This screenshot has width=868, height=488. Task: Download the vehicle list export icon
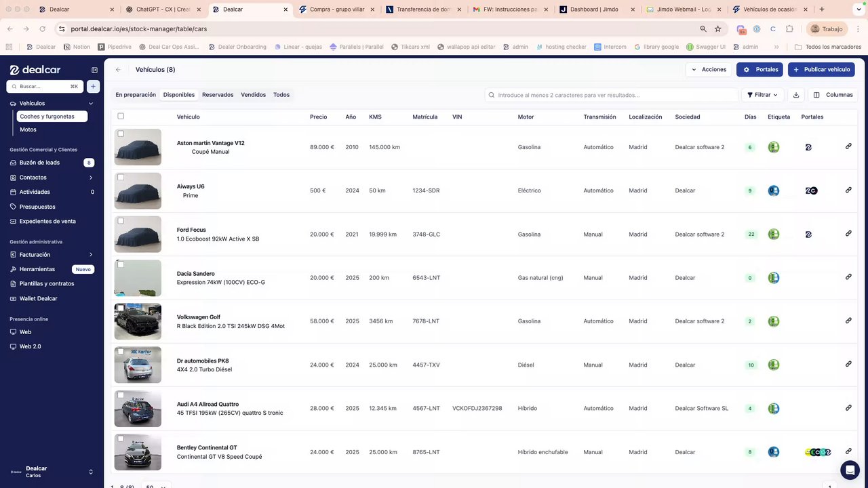coord(796,95)
